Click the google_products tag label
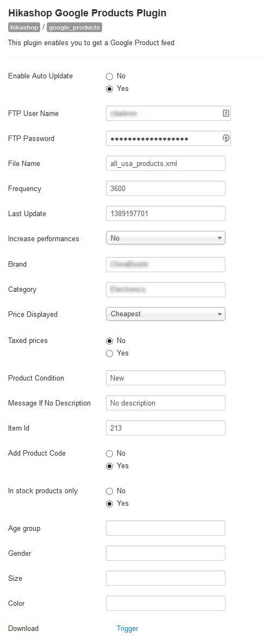The image size is (263, 644). tap(74, 28)
